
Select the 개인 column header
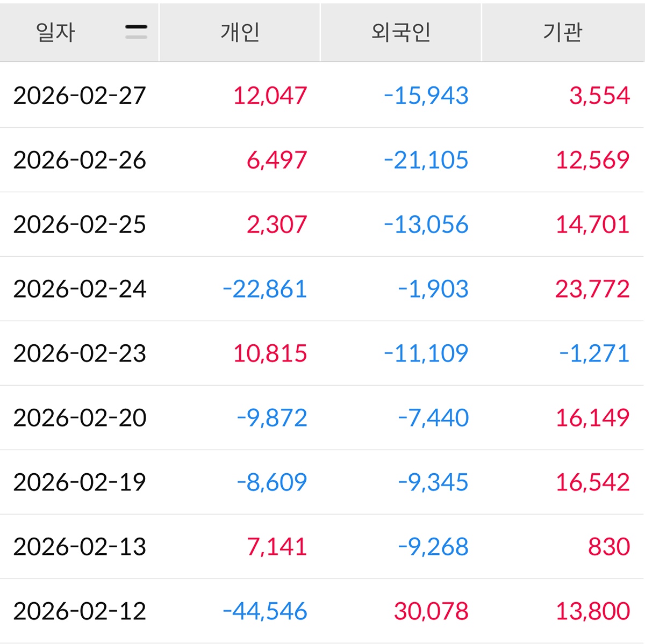[x=240, y=32]
